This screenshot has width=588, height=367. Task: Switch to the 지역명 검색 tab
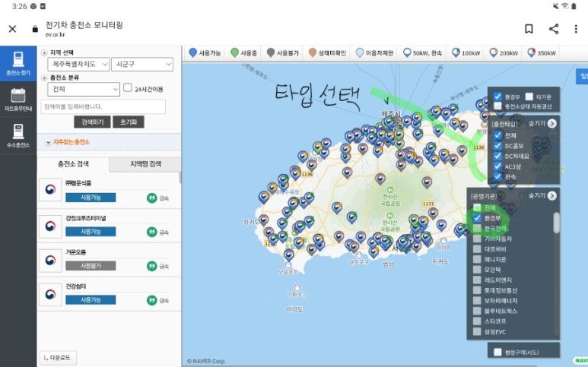tap(145, 164)
